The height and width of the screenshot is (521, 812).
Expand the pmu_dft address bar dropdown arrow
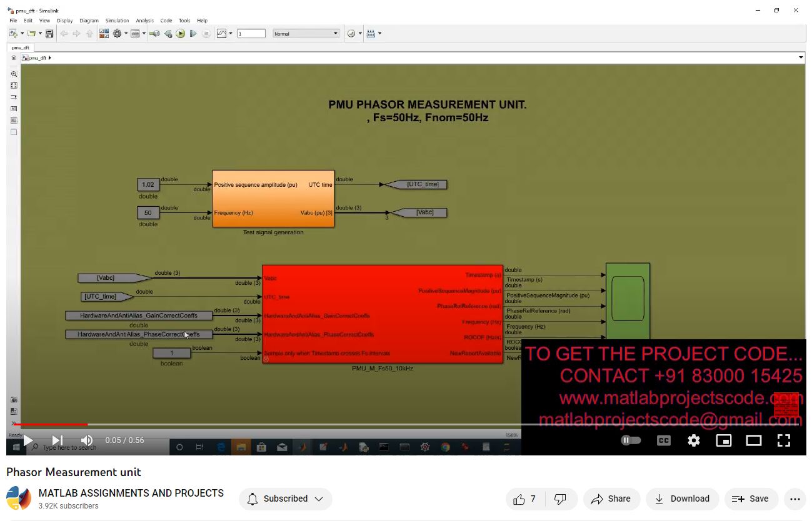coord(801,57)
